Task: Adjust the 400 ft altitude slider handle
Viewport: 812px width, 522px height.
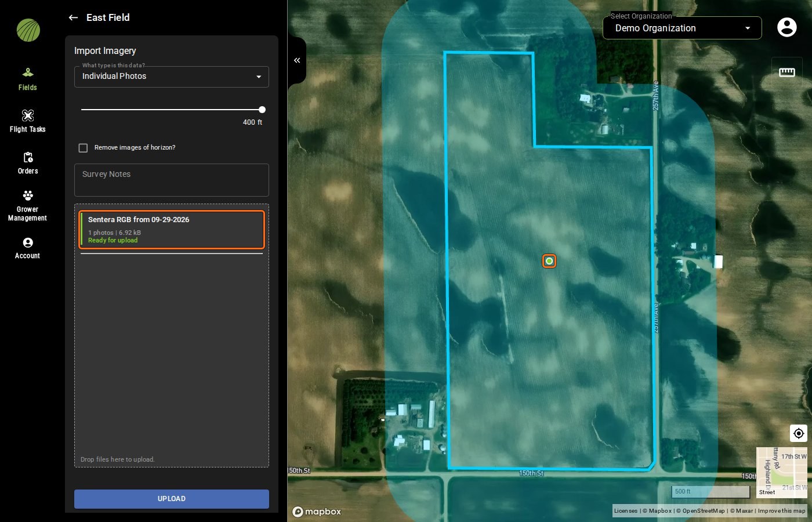Action: pos(262,110)
